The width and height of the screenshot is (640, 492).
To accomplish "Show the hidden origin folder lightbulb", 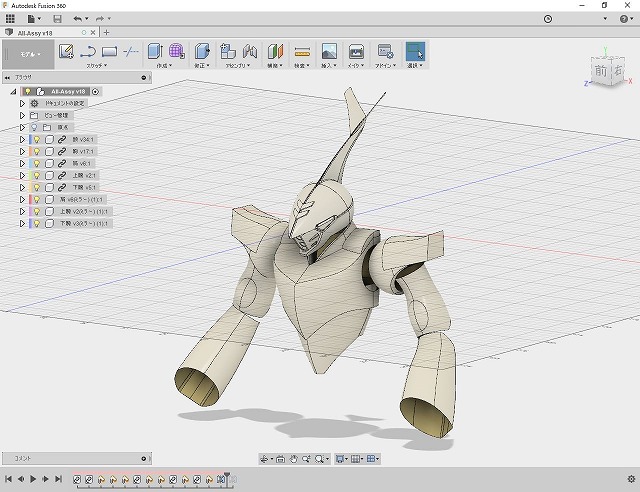I will (x=34, y=127).
